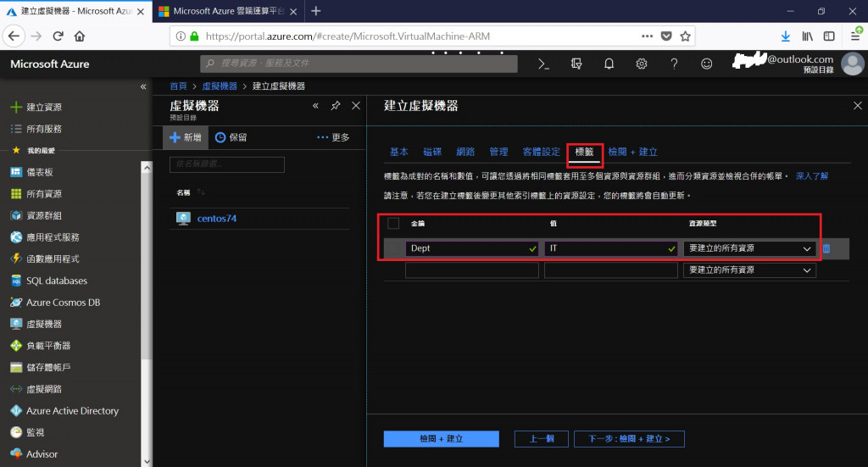The height and width of the screenshot is (467, 868).
Task: Sort the VM list by 名稱 column
Action: (x=191, y=192)
